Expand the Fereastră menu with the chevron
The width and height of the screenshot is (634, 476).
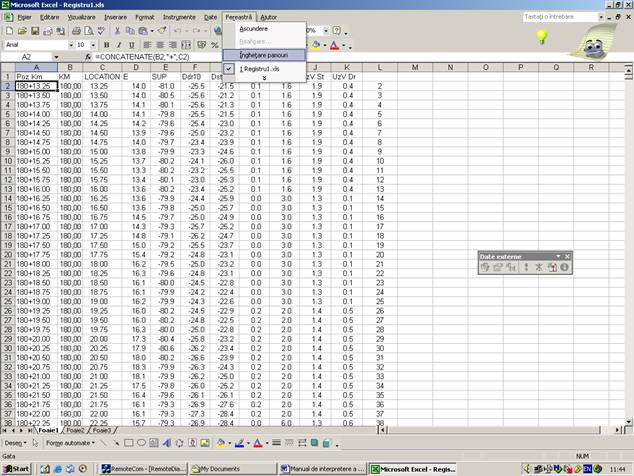[264, 77]
